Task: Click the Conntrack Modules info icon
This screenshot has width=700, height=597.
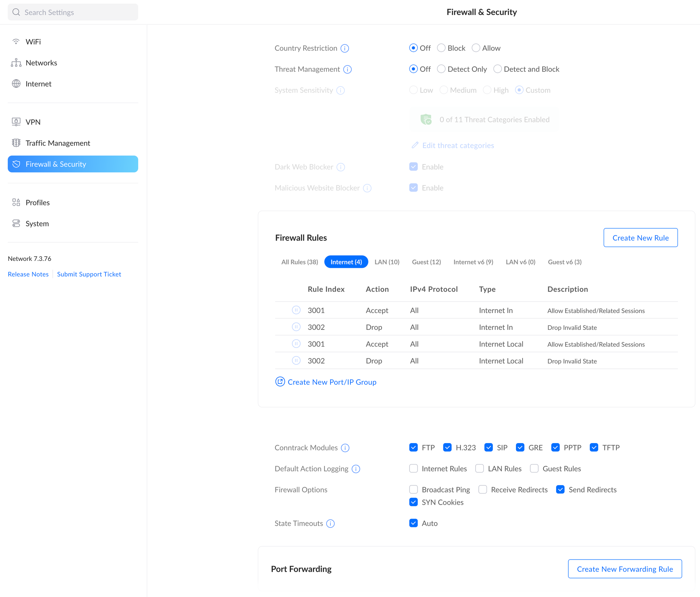Action: click(x=345, y=448)
